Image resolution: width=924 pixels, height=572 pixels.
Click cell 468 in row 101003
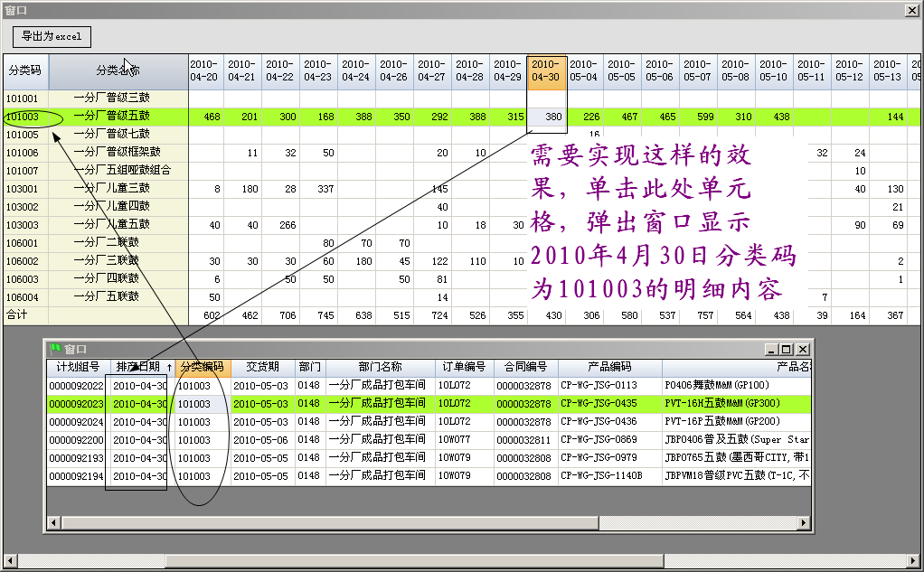(x=205, y=117)
